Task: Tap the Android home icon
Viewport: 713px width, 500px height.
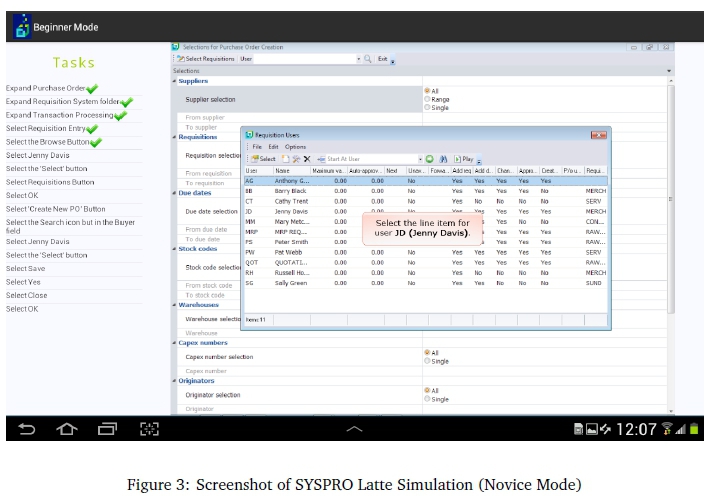Action: pos(66,428)
